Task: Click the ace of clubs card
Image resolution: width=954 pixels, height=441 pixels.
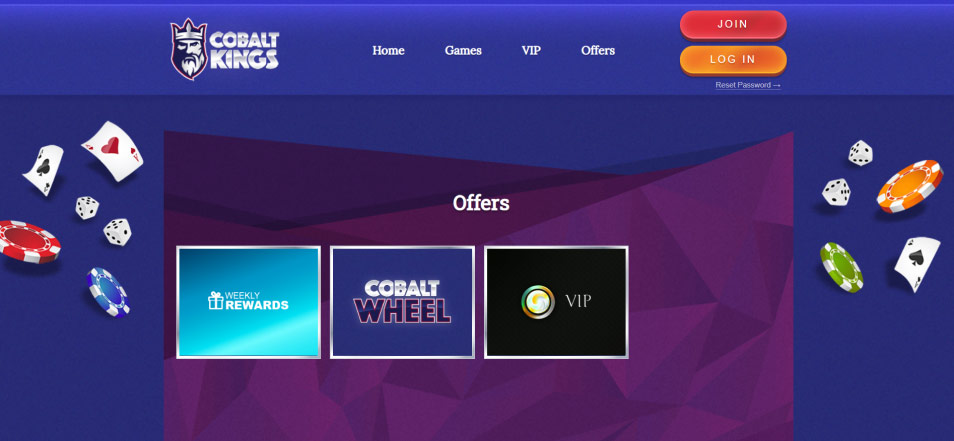Action: coord(43,170)
